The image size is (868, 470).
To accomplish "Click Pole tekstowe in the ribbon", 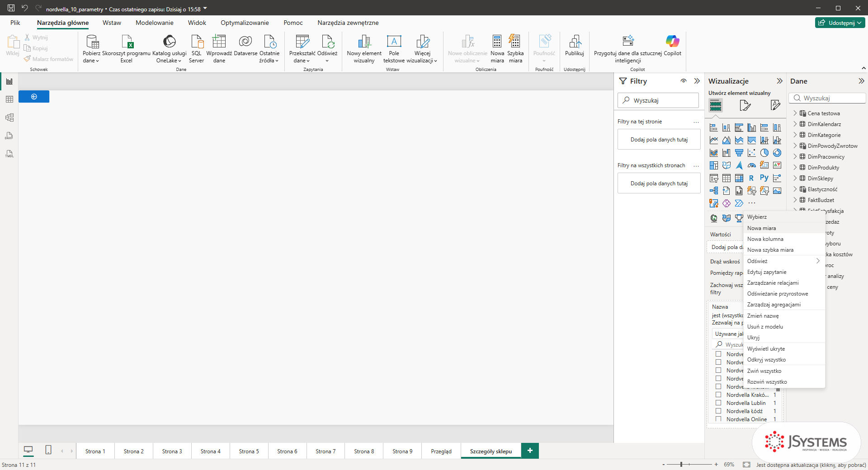I will click(x=394, y=49).
